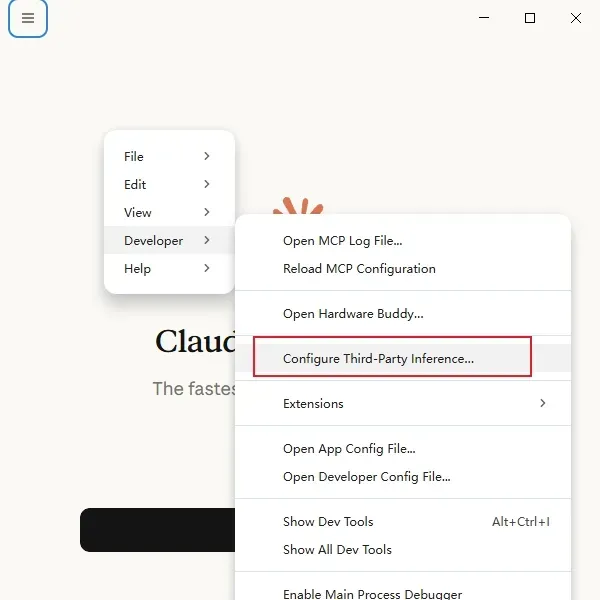Click the hamburger menu icon

coord(28,18)
